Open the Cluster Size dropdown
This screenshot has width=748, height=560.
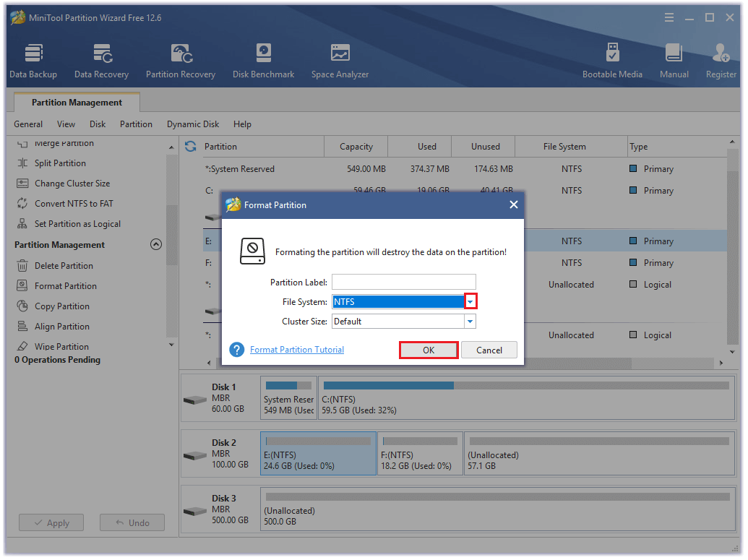(x=468, y=321)
